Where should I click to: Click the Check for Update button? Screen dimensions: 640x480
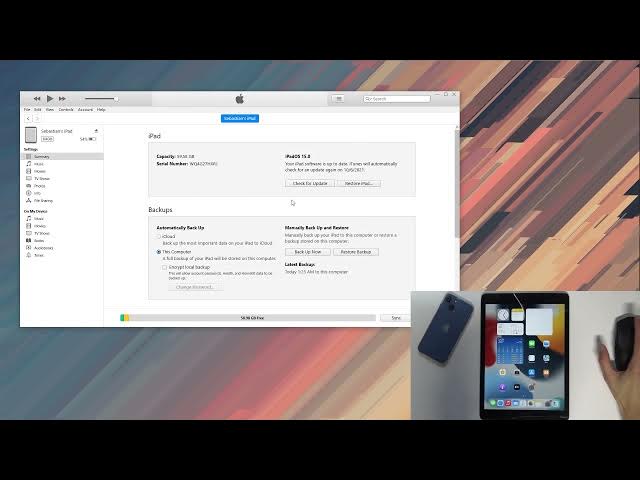(310, 184)
